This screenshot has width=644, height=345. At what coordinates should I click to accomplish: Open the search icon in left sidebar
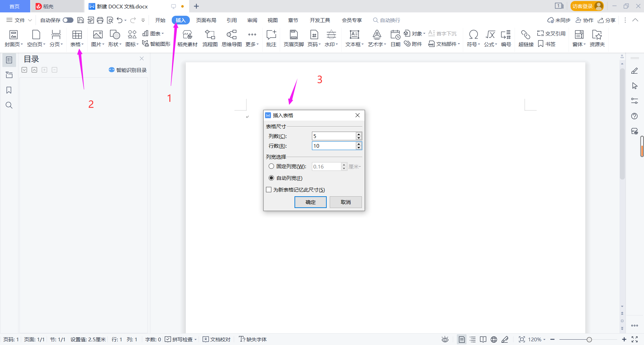[x=9, y=105]
